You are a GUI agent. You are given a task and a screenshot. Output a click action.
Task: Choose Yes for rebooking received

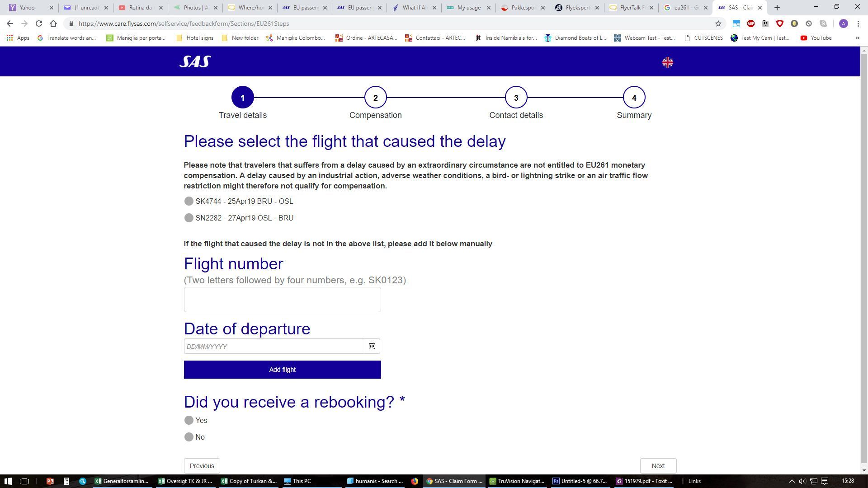point(189,420)
